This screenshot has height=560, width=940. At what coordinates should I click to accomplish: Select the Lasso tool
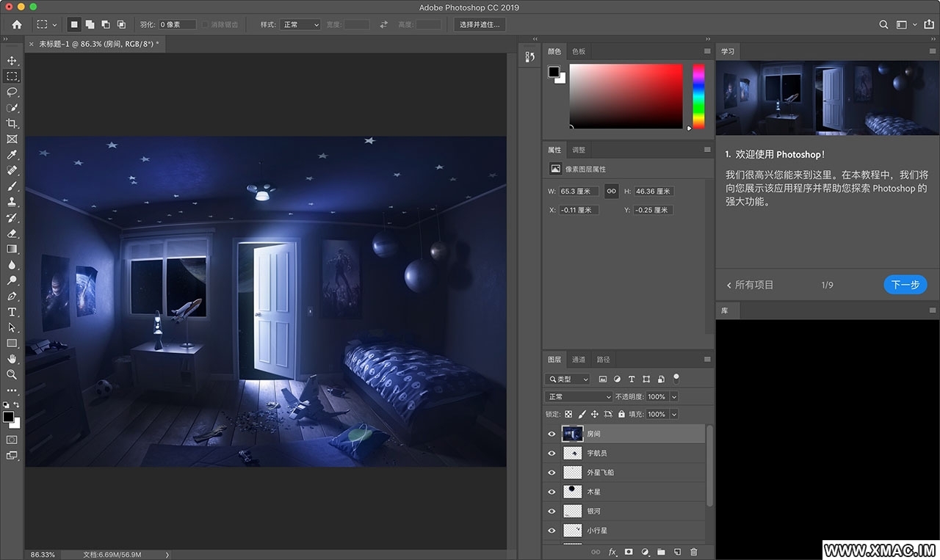click(12, 92)
